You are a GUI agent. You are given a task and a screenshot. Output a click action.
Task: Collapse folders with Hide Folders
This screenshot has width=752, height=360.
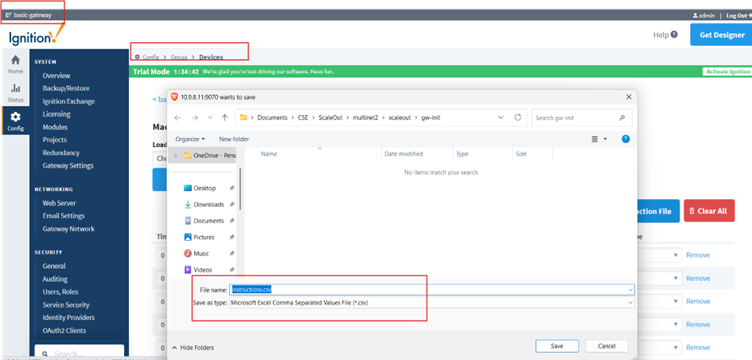[193, 348]
